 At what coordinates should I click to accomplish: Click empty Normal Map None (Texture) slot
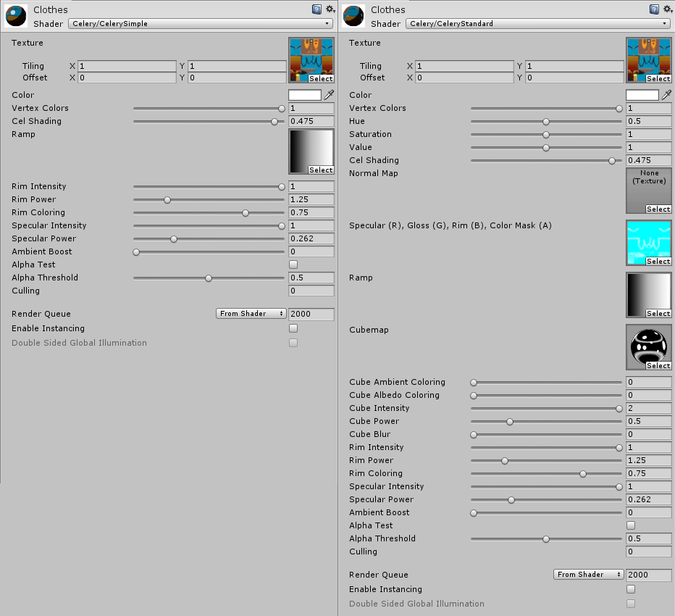[649, 191]
